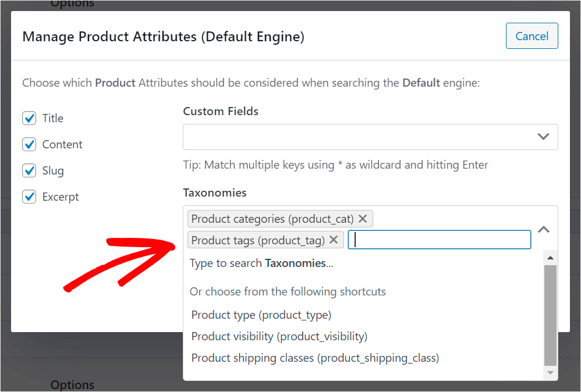
Task: Toggle the Excerpt checkbox
Action: click(x=29, y=197)
